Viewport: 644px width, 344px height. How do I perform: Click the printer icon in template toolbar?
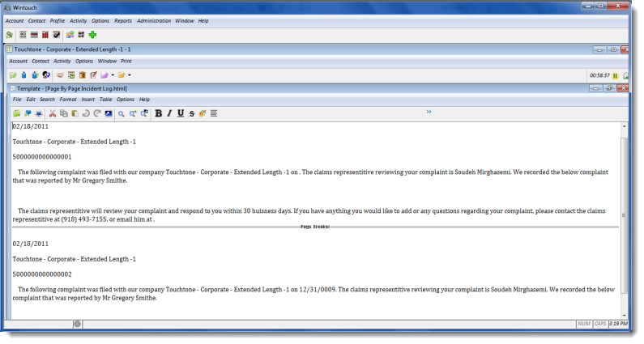point(39,113)
